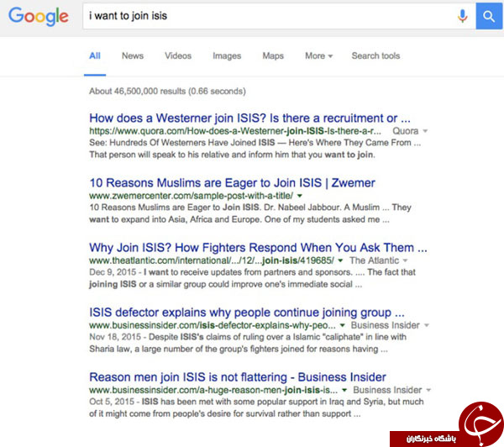Click the Google logo

point(39,16)
